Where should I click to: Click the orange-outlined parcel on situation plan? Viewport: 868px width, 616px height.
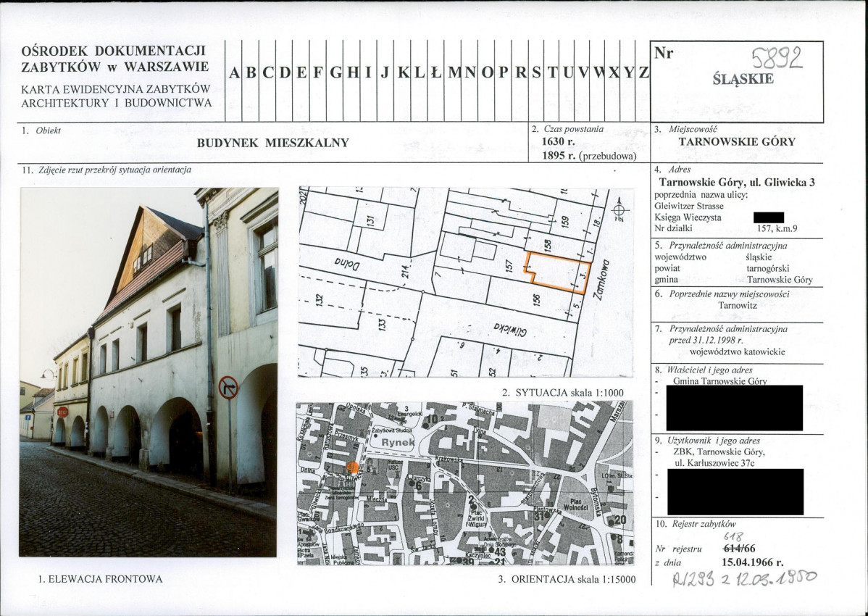556,272
